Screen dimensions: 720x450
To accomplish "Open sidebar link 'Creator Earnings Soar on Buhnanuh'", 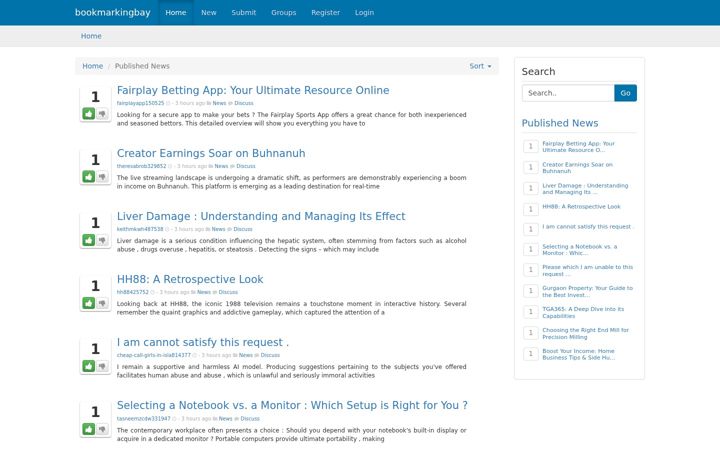I will coord(577,168).
